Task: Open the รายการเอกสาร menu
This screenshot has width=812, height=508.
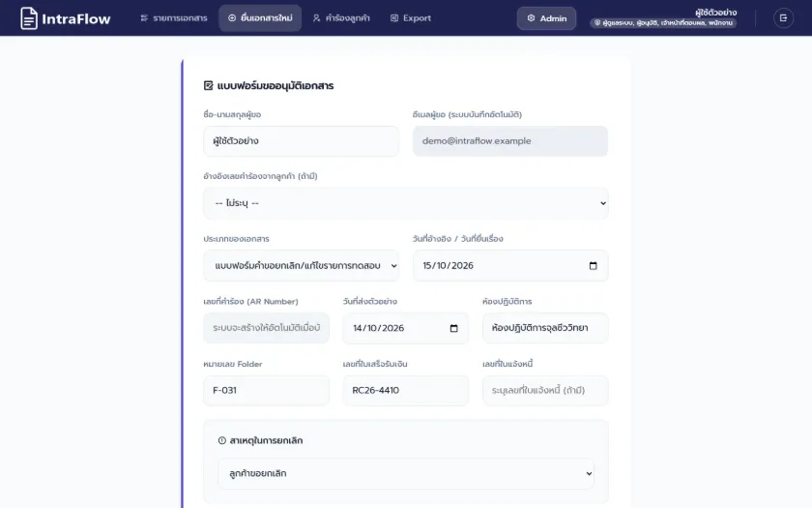Action: [x=174, y=18]
